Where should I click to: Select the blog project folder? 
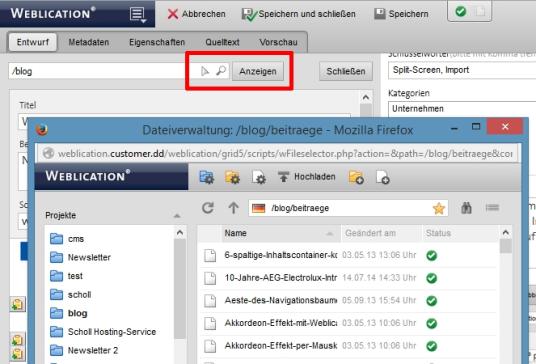pos(68,313)
